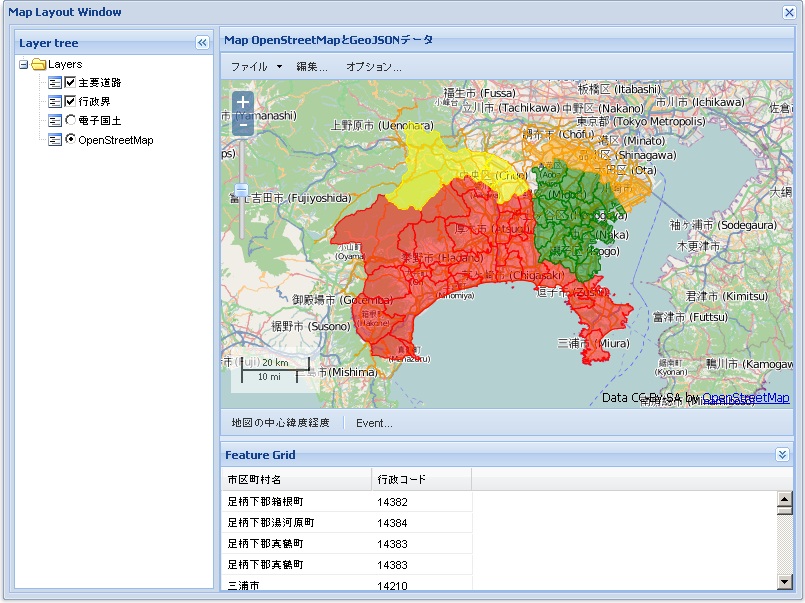This screenshot has width=805, height=603.
Task: Click the 地図の中心緯度経度 button
Action: click(280, 423)
